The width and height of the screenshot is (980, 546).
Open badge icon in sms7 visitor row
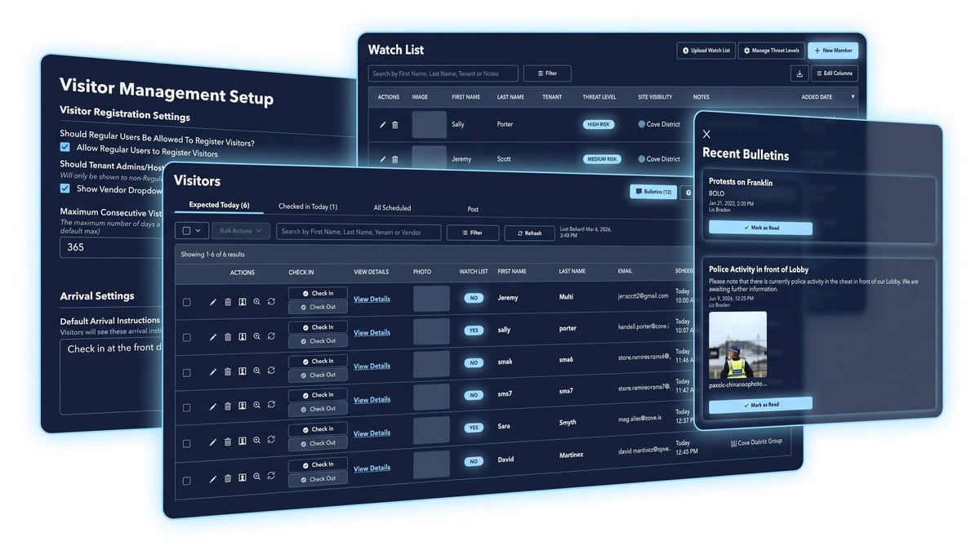pos(243,405)
